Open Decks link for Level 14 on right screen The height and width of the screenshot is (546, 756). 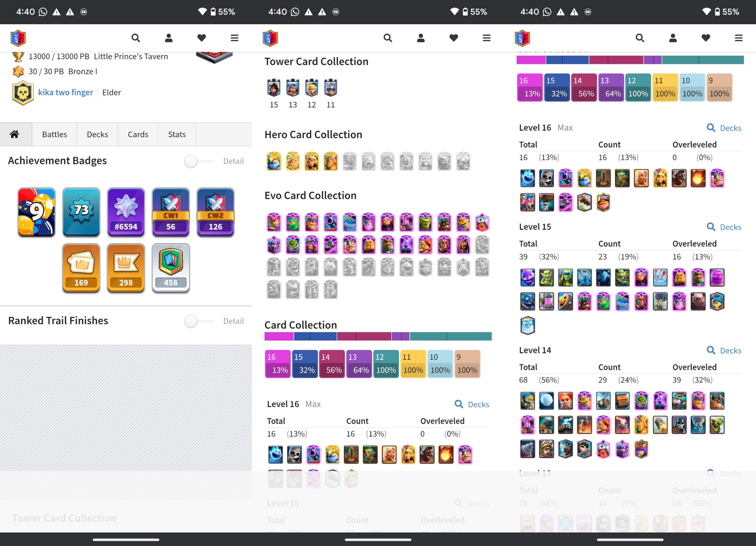tap(724, 350)
